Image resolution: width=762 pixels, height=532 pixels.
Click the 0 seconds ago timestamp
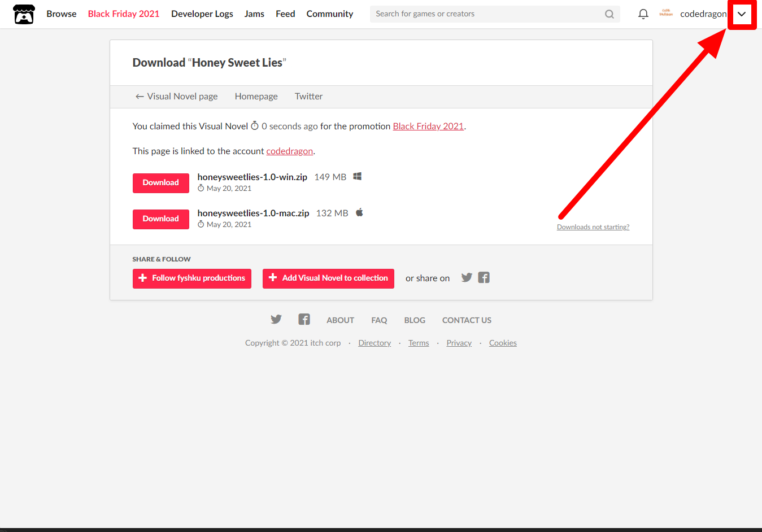(290, 127)
